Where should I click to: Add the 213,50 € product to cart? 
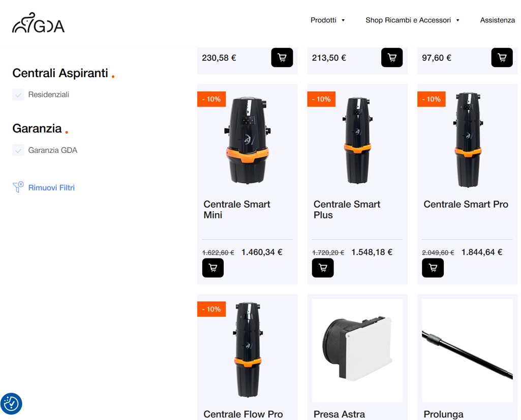point(392,58)
